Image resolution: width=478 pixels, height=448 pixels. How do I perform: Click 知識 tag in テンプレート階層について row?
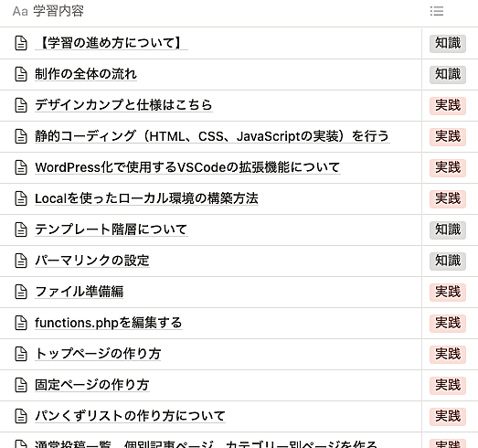(x=448, y=230)
